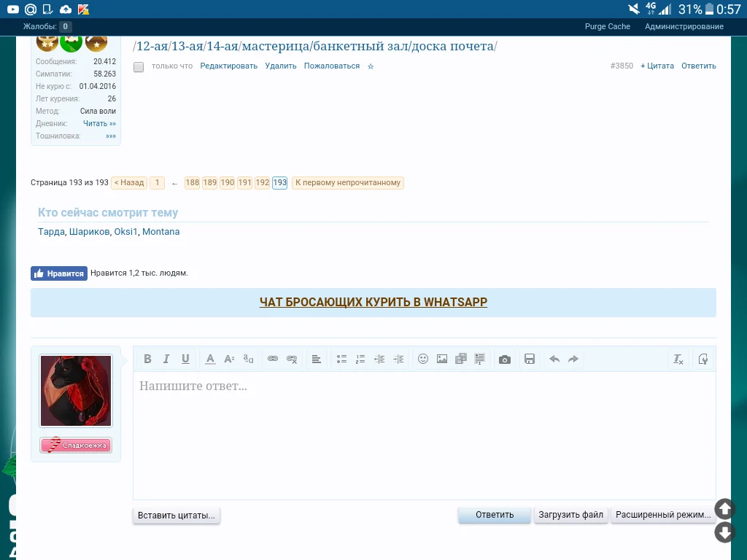This screenshot has width=747, height=560.
Task: Open the text alignment dropdown
Action: [x=315, y=359]
